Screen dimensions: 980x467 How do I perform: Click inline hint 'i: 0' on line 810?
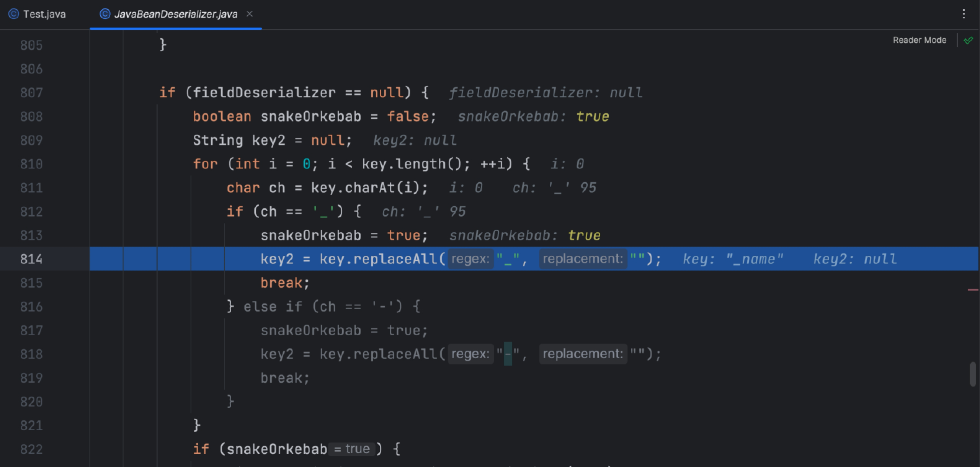[x=567, y=164]
